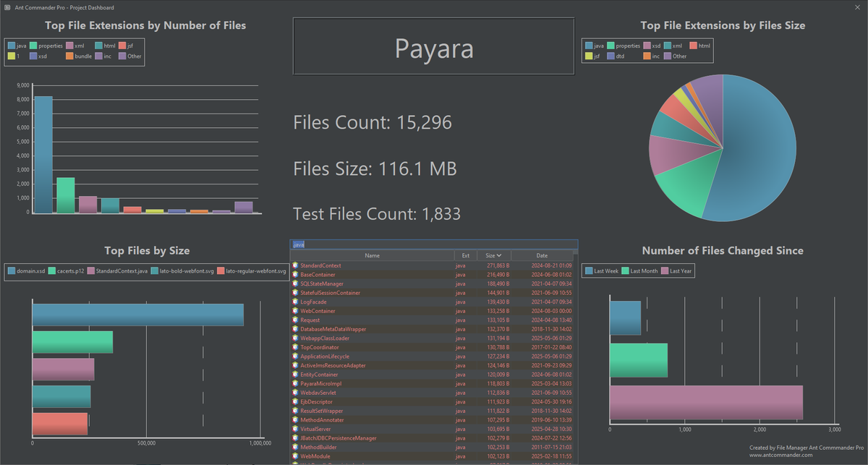Click lato-bold-webfont.svg legend swatch
This screenshot has width=868, height=465.
pos(154,271)
